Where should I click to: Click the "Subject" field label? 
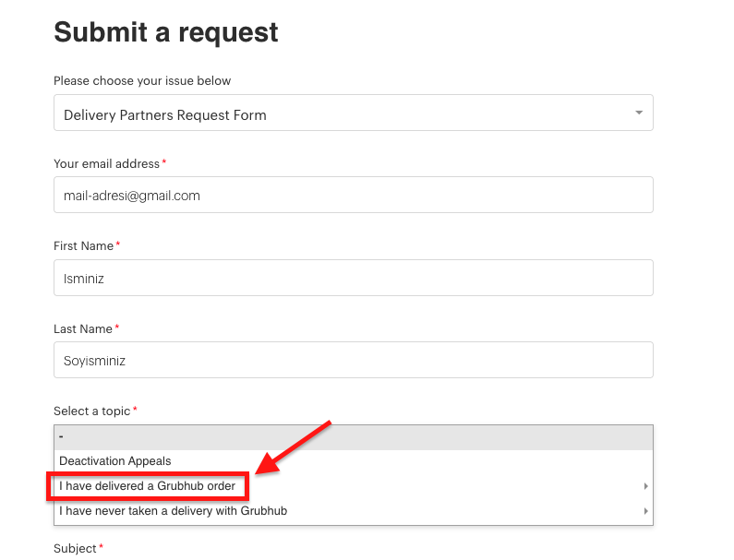point(75,549)
